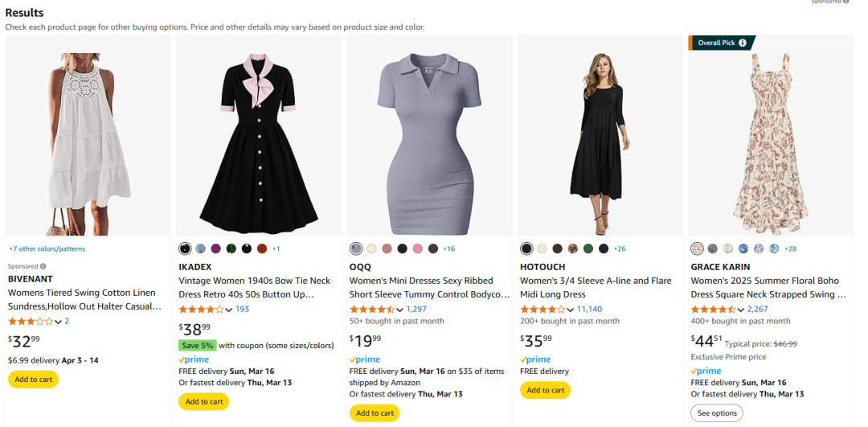Screen dimensions: 868x427
Task: Select black color swatch on OQQ dress
Action: (x=403, y=248)
